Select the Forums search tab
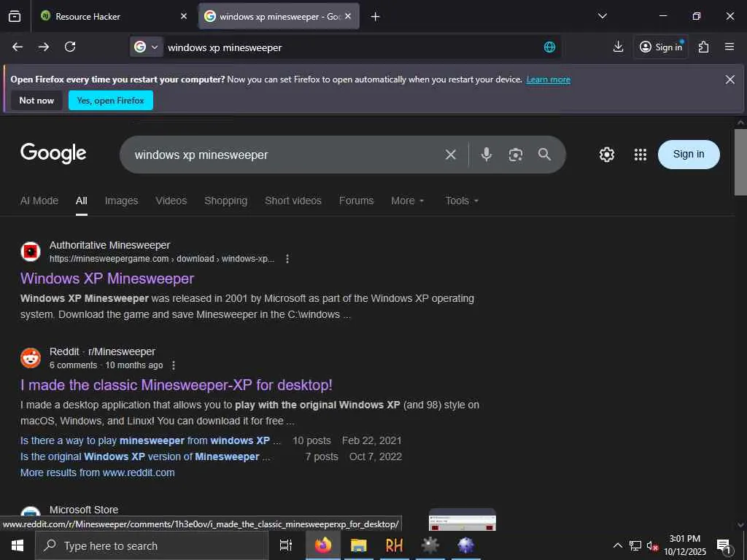The height and width of the screenshot is (560, 747). click(x=356, y=201)
